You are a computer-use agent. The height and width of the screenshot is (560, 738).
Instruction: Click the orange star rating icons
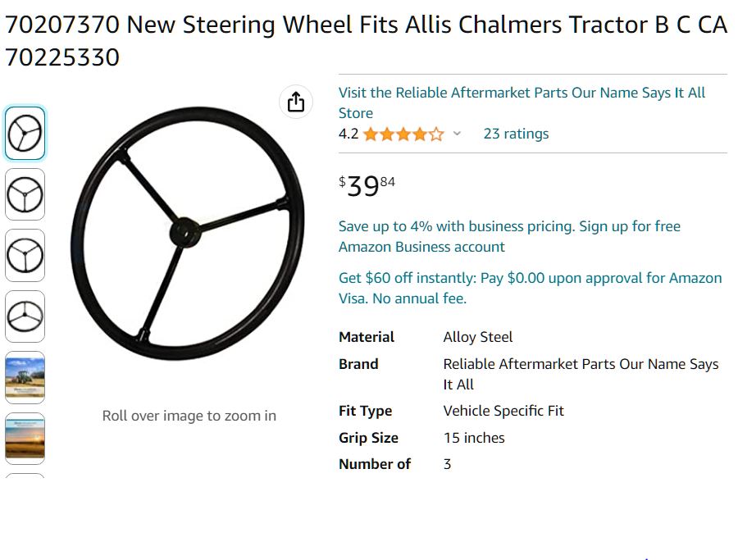tap(403, 134)
